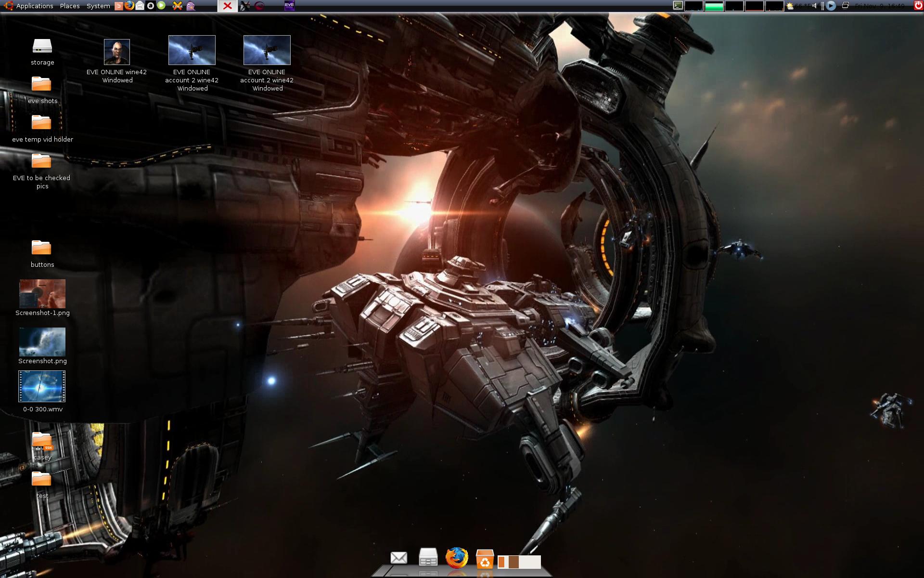
Task: Switch workspace using dock workspace switcher
Action: [519, 562]
